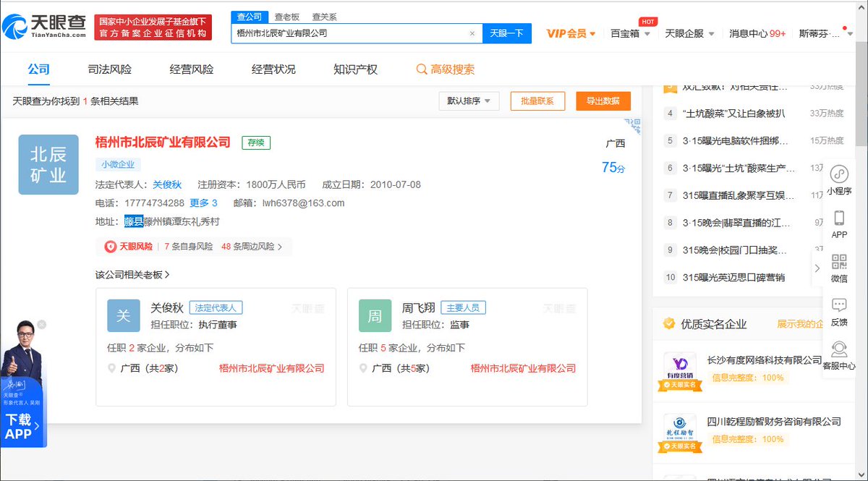This screenshot has width=868, height=481.
Task: Open 7 条自身风险 details
Action: [x=189, y=247]
